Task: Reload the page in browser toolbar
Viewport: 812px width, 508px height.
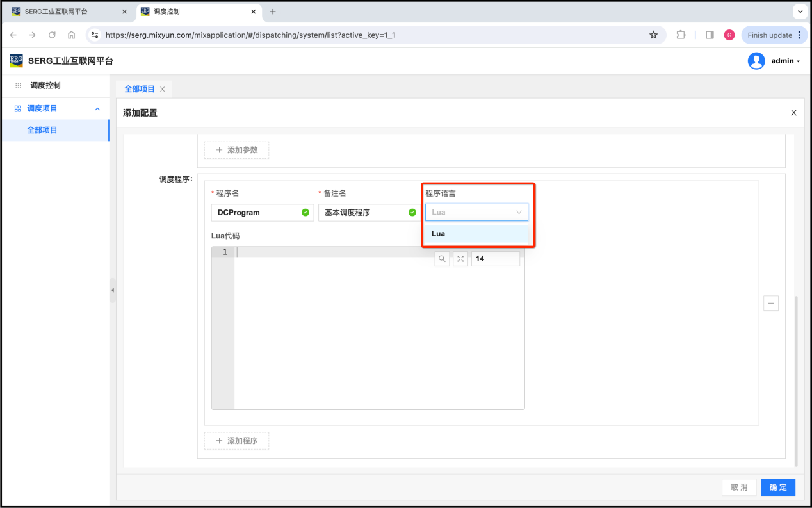Action: pos(52,35)
